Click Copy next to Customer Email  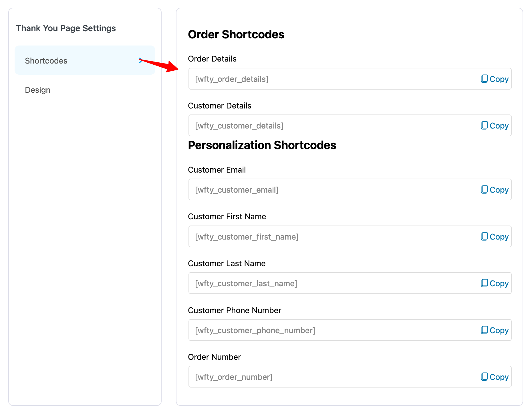[499, 189]
